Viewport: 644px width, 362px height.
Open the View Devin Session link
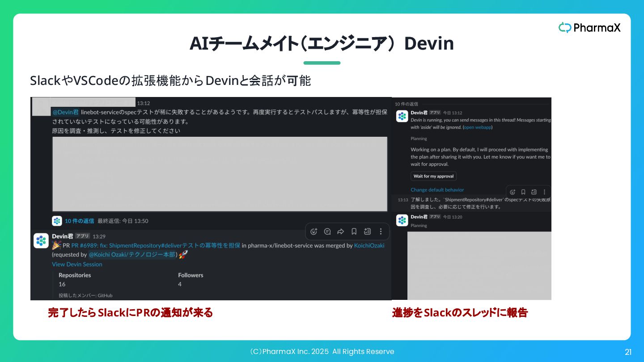77,264
